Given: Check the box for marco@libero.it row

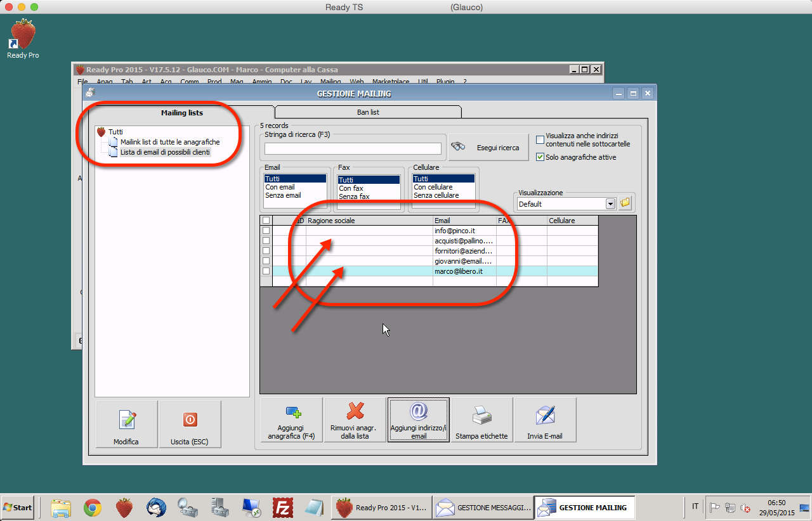Looking at the screenshot, I should point(266,271).
